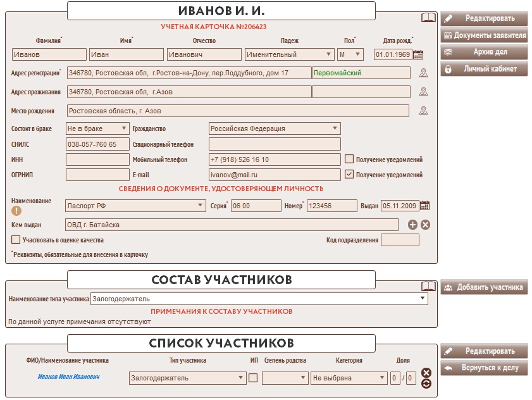This screenshot has height=400, width=532.
Task: Enable notifications checkbox for mobile phone
Action: point(349,159)
